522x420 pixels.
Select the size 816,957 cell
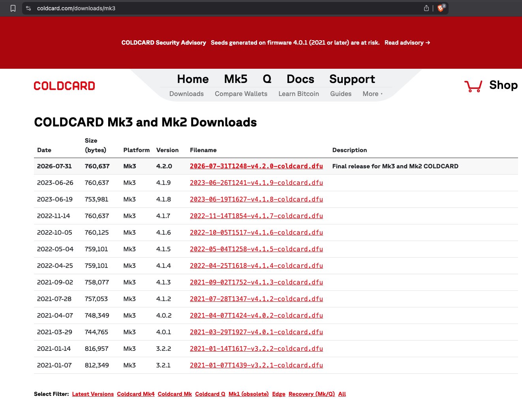(x=96, y=349)
